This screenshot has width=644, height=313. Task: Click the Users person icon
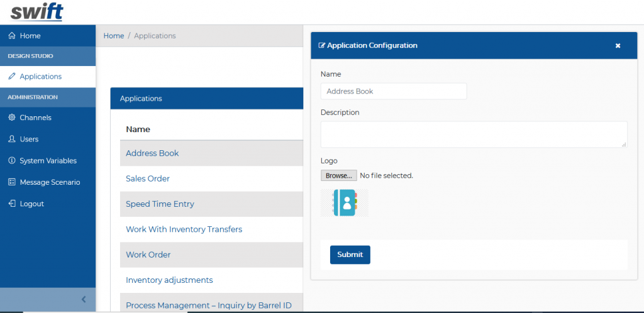pos(11,139)
